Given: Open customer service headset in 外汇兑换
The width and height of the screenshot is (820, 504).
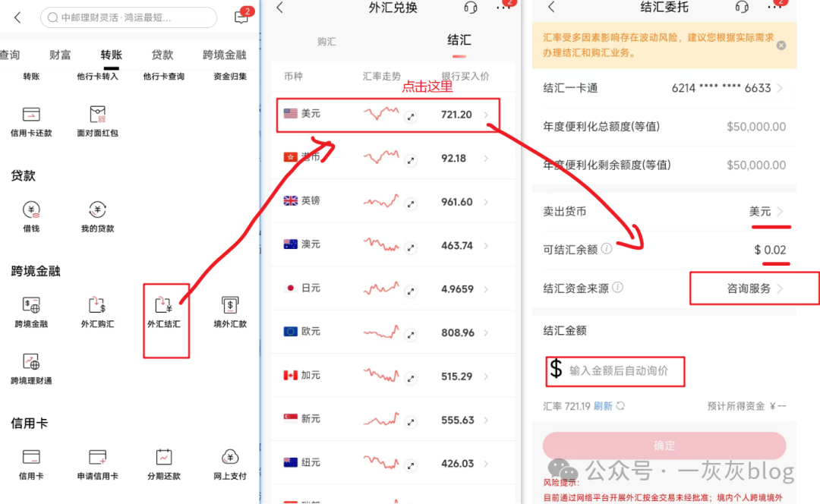Looking at the screenshot, I should [470, 8].
